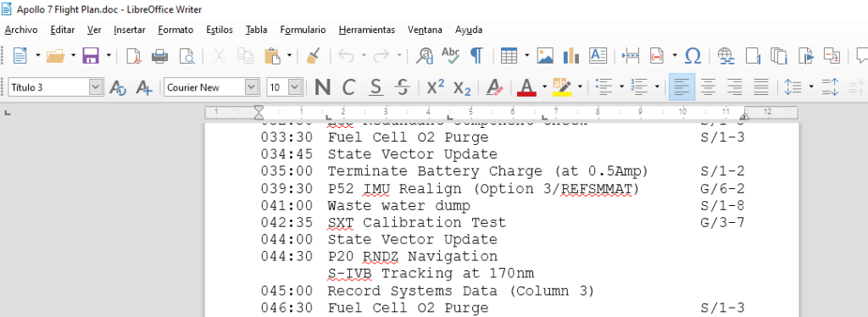
Task: Apply yellow highlighting color
Action: 562,86
